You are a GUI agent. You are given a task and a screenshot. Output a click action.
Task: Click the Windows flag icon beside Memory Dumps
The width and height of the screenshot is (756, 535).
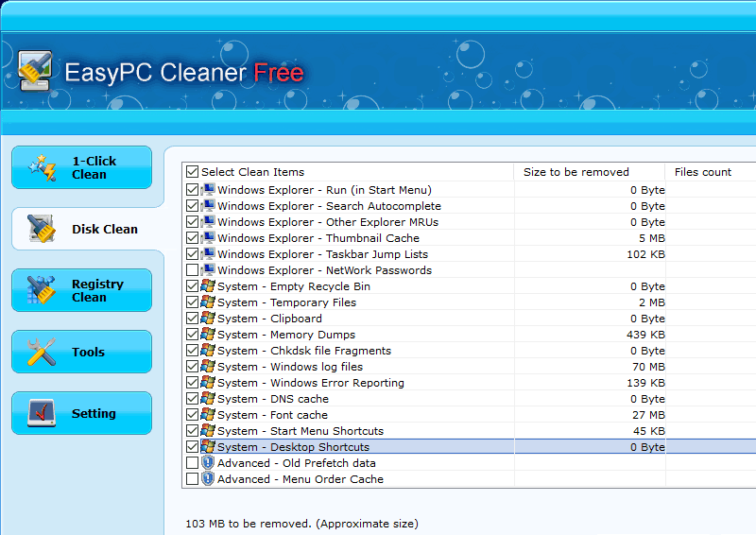(208, 335)
